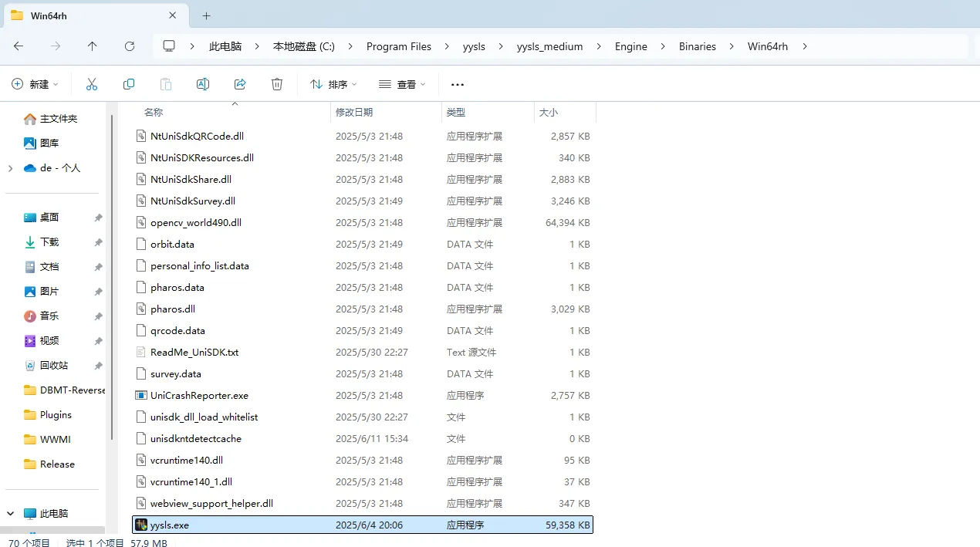Click the Share icon in toolbar
This screenshot has height=547, width=980.
240,84
